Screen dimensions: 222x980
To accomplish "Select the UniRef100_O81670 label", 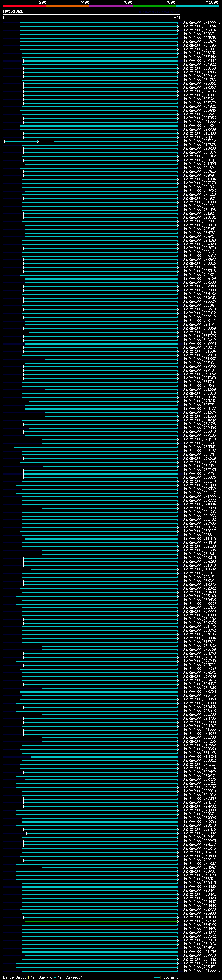I will 199,412.
